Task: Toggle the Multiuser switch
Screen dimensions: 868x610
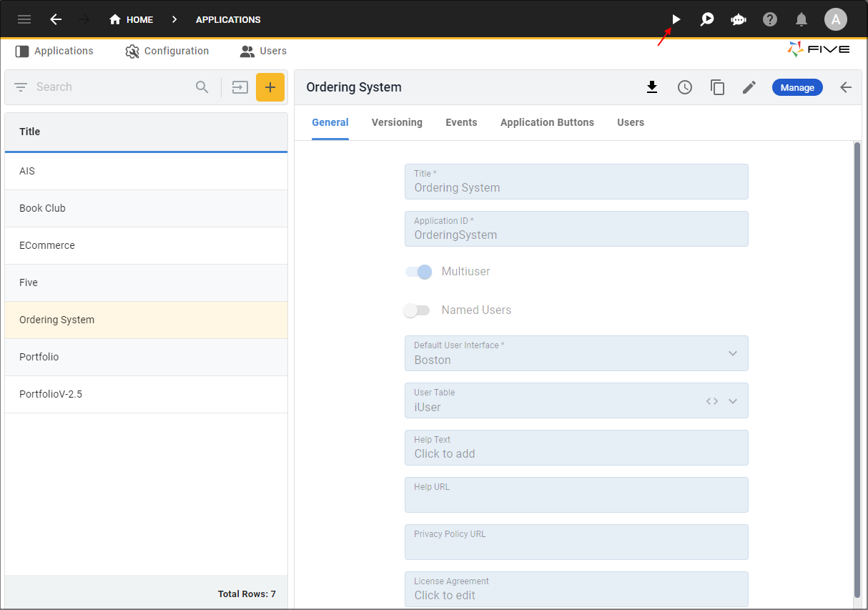Action: (x=419, y=272)
